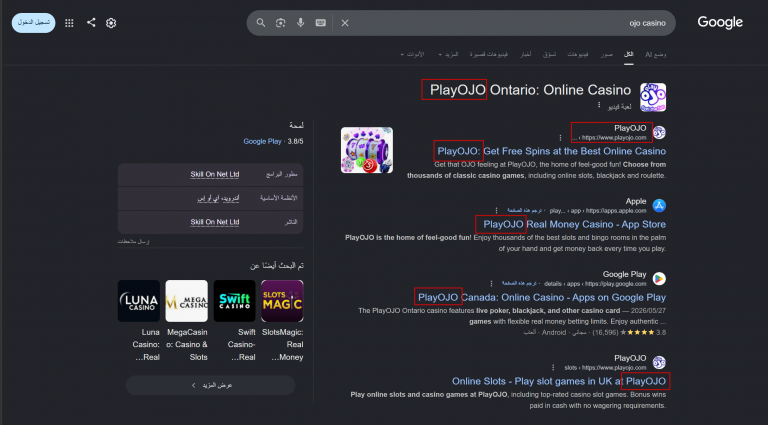768x425 pixels.
Task: Switch to the أخبار (News) tab
Action: tap(525, 54)
